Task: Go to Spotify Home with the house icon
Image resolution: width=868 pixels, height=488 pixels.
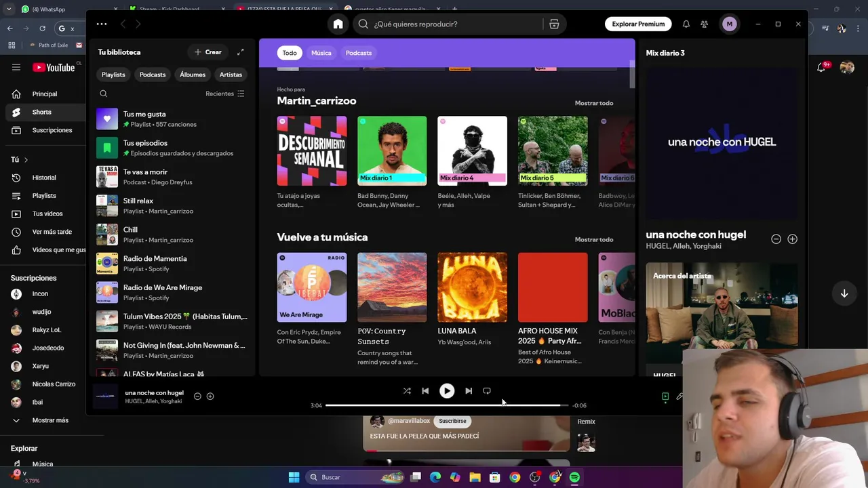Action: click(338, 24)
